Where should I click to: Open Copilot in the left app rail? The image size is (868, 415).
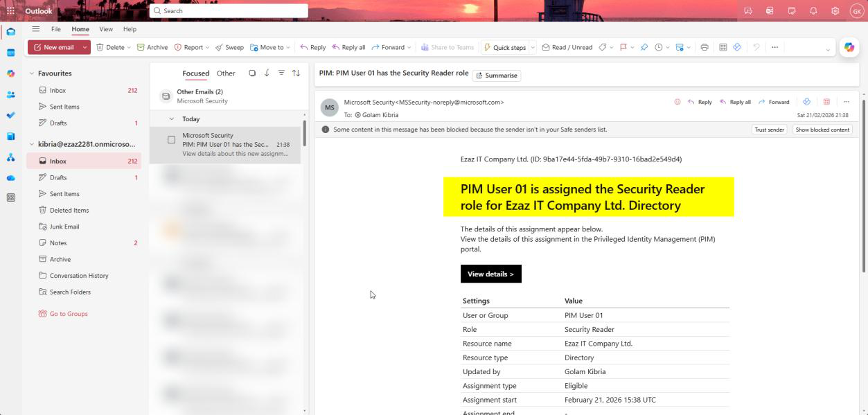[x=10, y=73]
